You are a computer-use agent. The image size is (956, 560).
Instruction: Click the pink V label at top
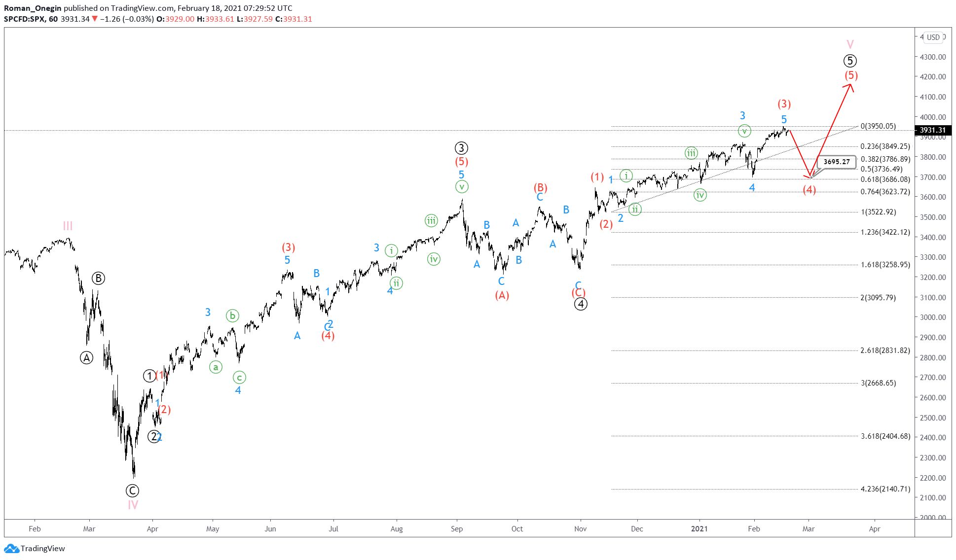[x=850, y=44]
